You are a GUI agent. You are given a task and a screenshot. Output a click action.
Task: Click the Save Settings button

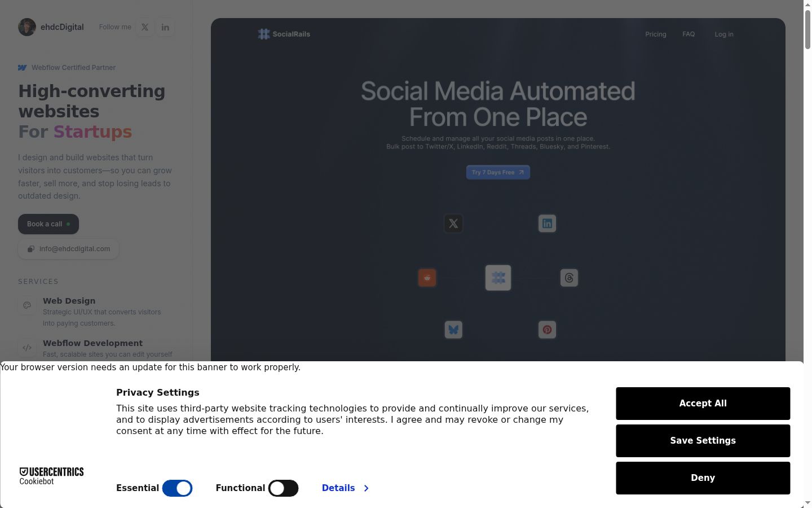click(x=703, y=441)
